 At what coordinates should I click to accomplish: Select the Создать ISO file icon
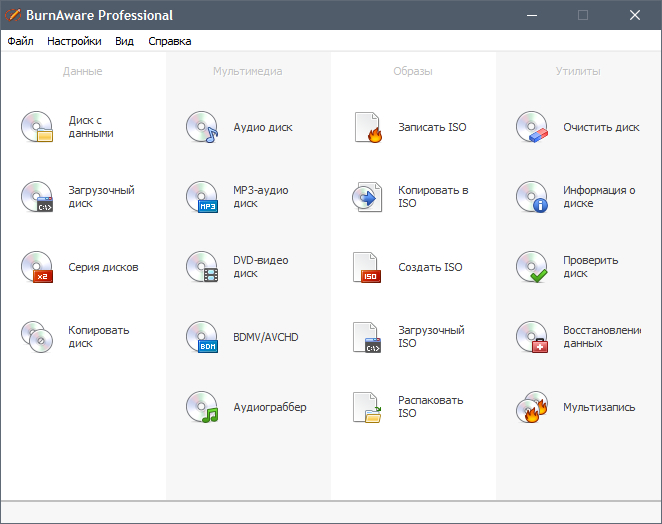(366, 267)
